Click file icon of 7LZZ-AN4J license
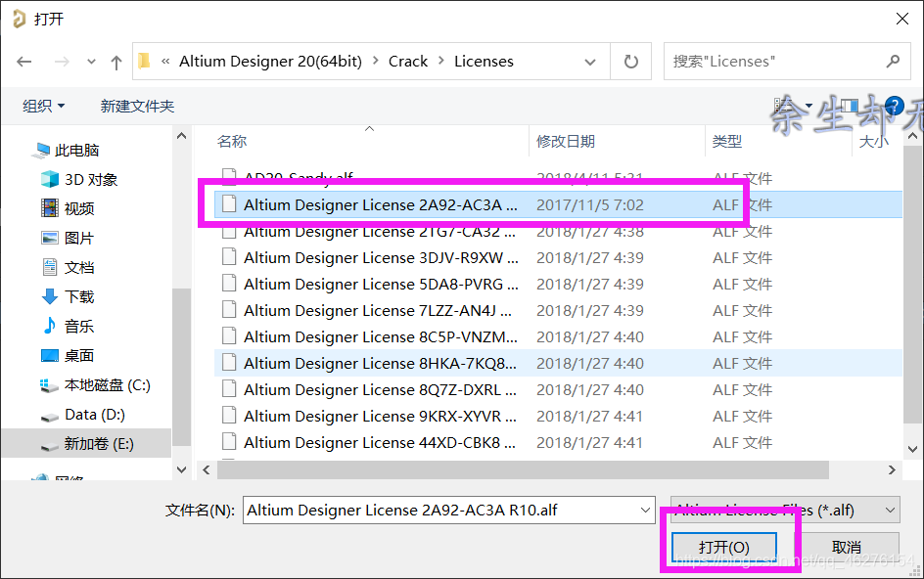The height and width of the screenshot is (579, 924). (229, 310)
